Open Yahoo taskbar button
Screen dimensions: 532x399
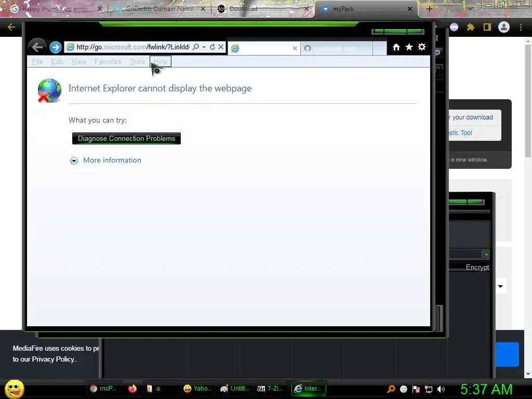point(198,389)
